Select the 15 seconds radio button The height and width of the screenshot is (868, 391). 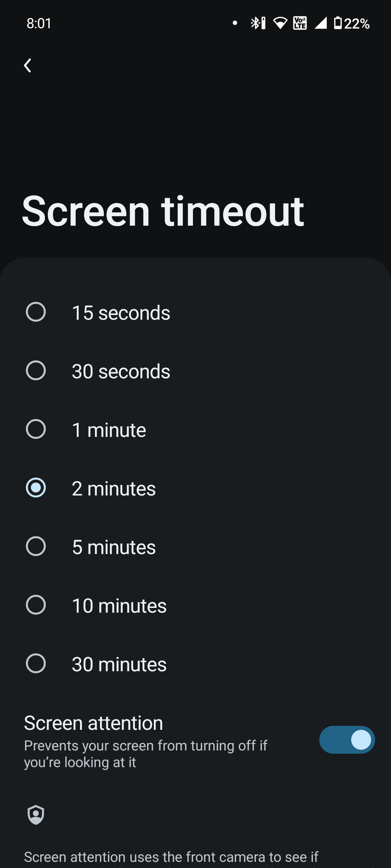(x=36, y=312)
